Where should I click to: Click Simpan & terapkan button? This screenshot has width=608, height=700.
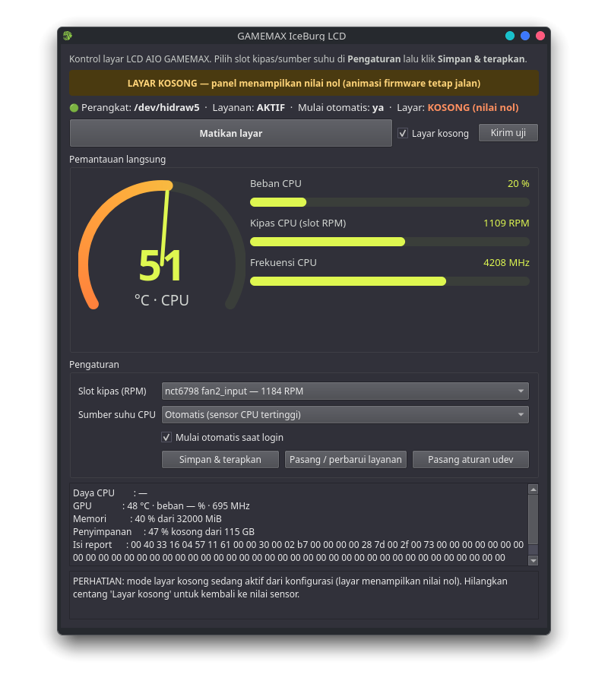pyautogui.click(x=220, y=459)
